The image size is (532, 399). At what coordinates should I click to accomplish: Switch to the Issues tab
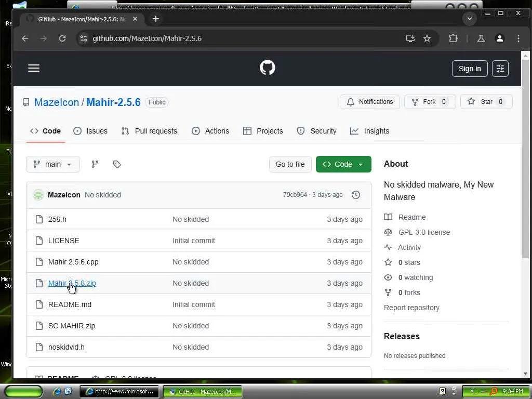(x=90, y=131)
